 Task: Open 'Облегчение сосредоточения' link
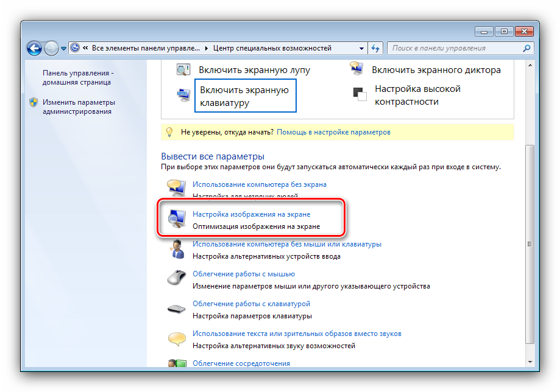point(241,363)
